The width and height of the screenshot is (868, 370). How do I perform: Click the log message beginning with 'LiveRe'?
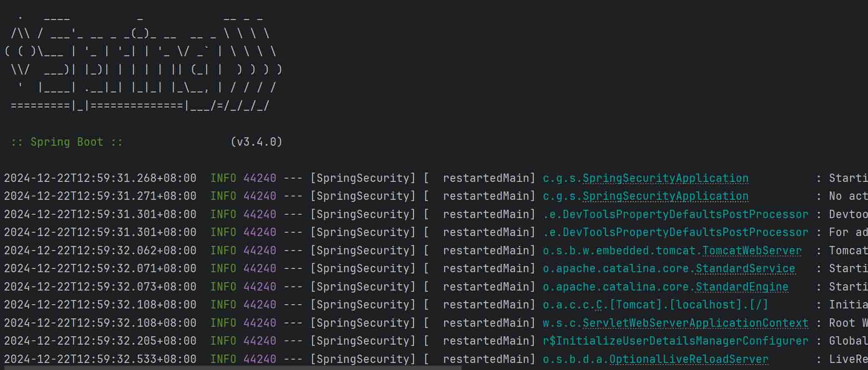pyautogui.click(x=848, y=359)
